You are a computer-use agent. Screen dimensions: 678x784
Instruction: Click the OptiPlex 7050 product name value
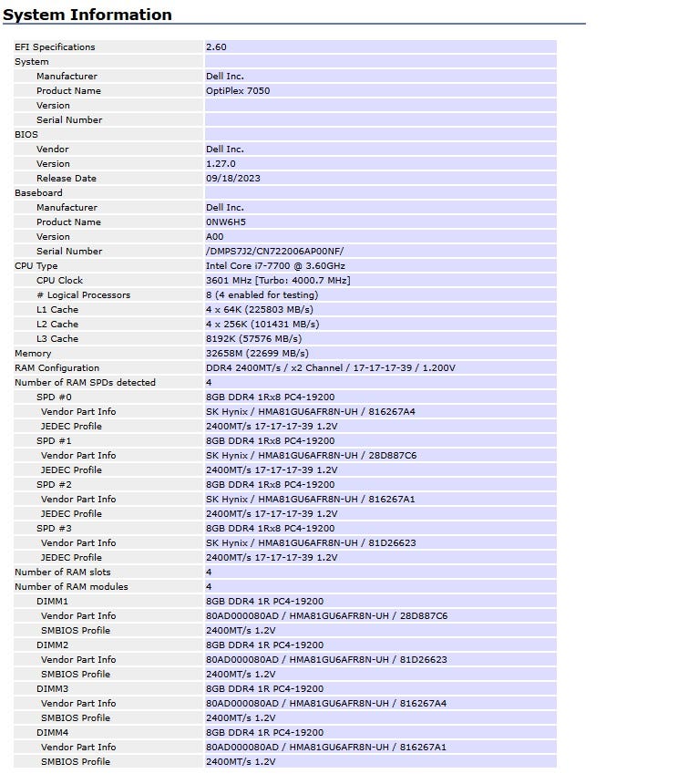coord(238,91)
